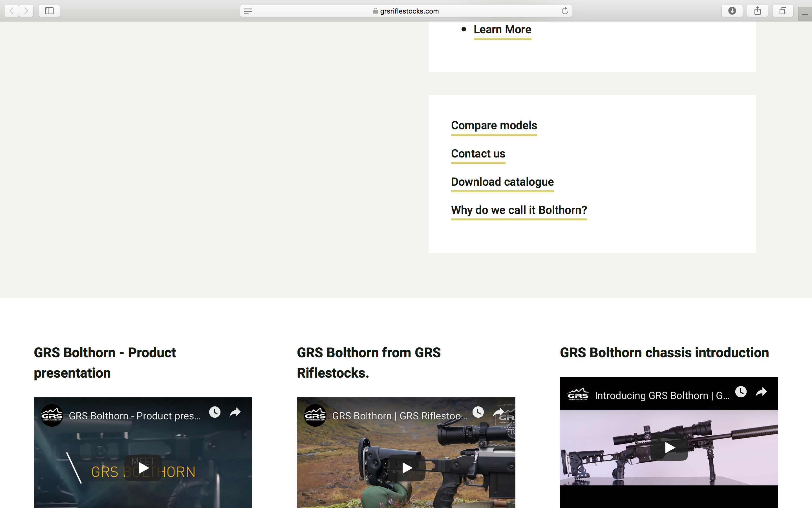
Task: Click heading 'GRS Bolthorn - Product presentation'
Action: click(x=105, y=363)
